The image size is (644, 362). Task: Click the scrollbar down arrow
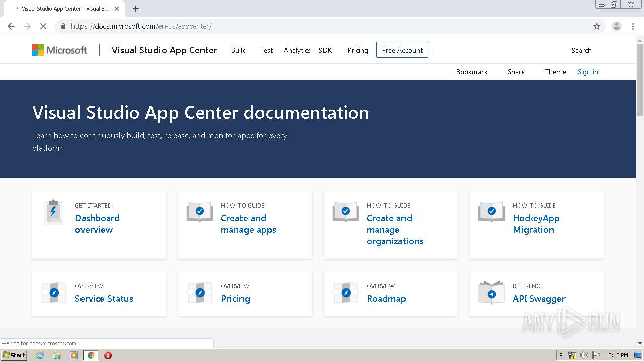(x=640, y=343)
